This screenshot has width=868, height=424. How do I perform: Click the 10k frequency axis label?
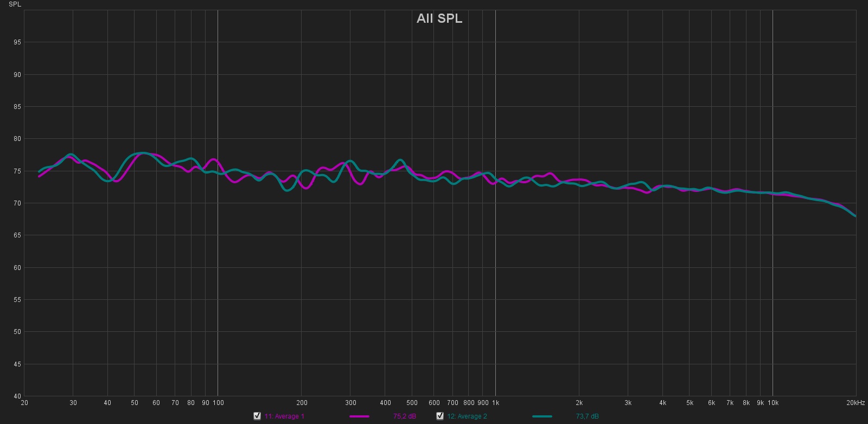pos(773,403)
